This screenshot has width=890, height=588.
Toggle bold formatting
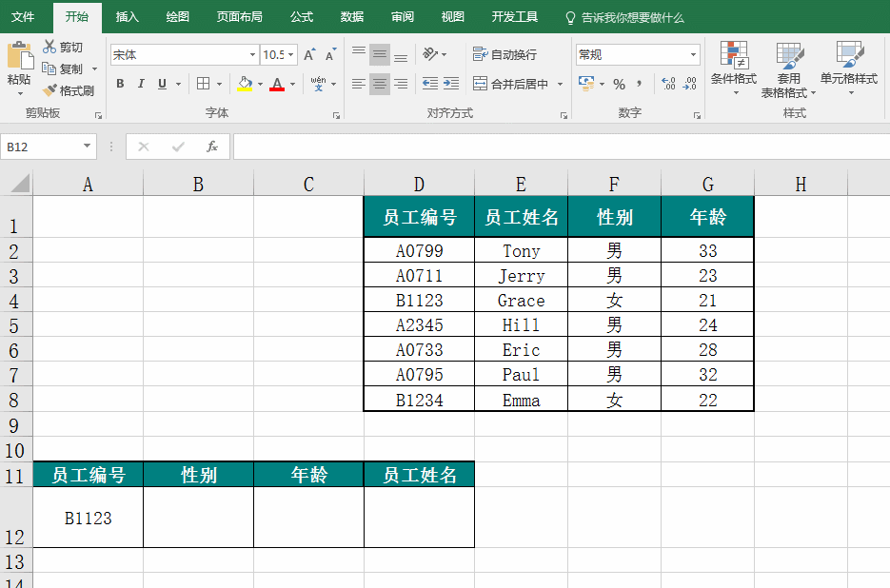(x=120, y=84)
